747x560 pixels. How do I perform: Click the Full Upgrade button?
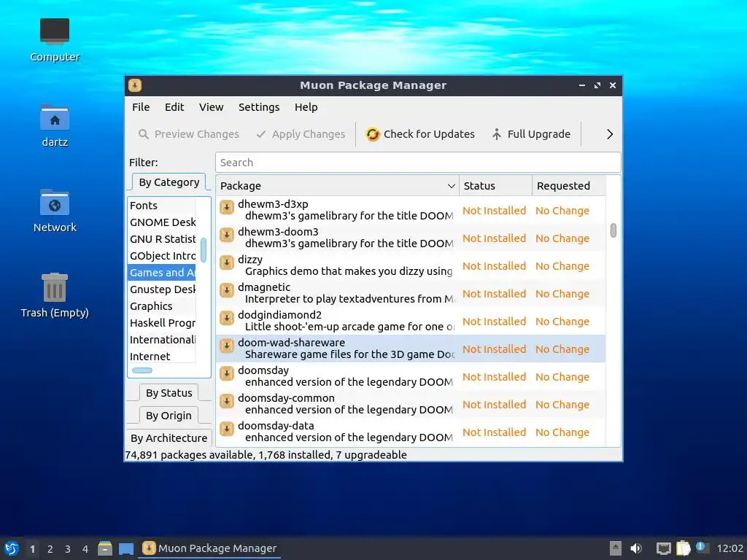tap(531, 134)
